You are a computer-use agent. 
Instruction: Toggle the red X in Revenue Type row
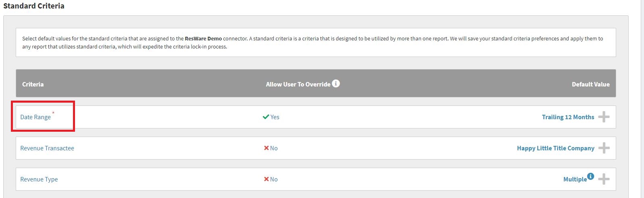click(x=266, y=179)
